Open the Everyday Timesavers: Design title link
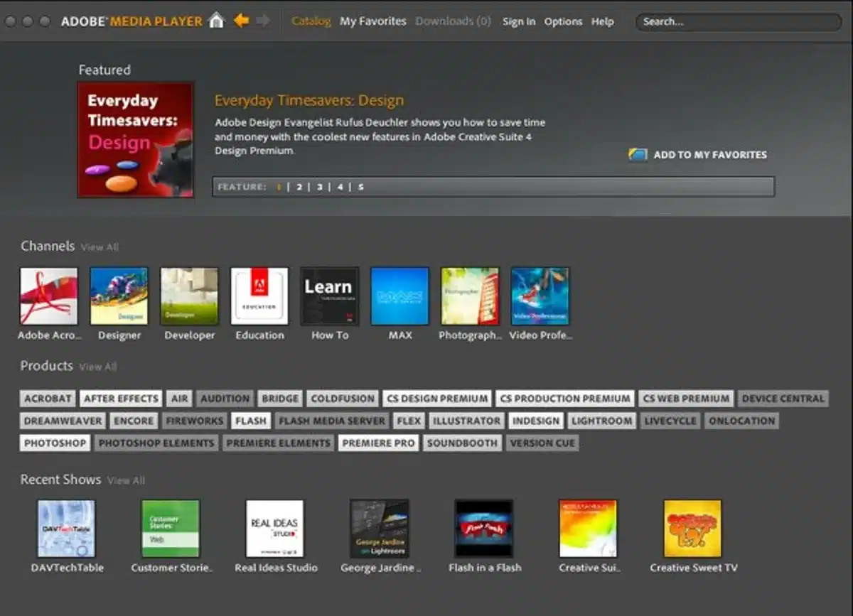The width and height of the screenshot is (853, 616). click(x=309, y=100)
